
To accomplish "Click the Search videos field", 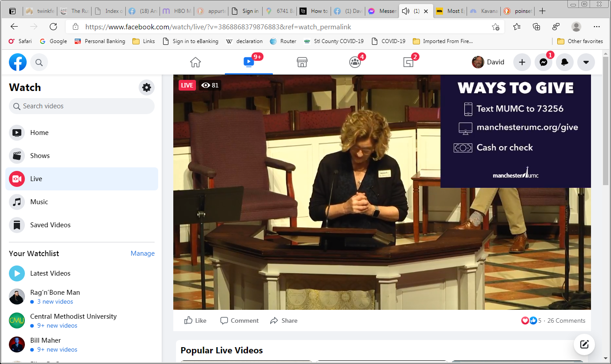I will point(82,106).
